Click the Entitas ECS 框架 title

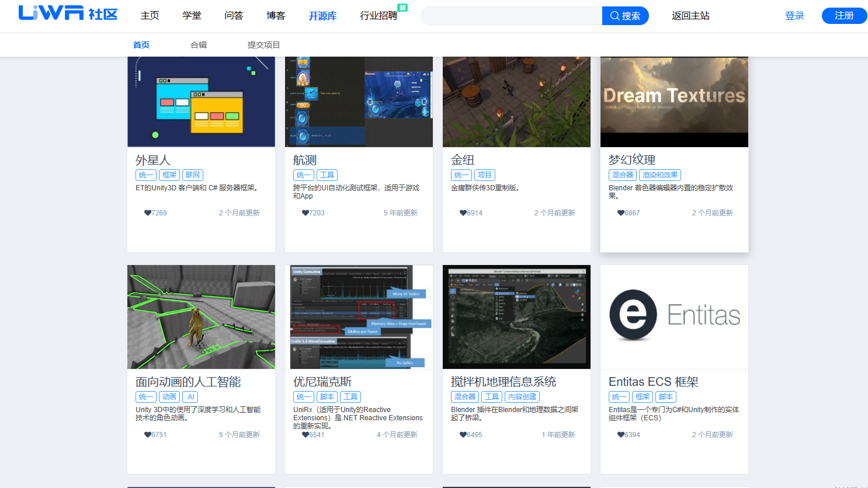click(x=654, y=382)
